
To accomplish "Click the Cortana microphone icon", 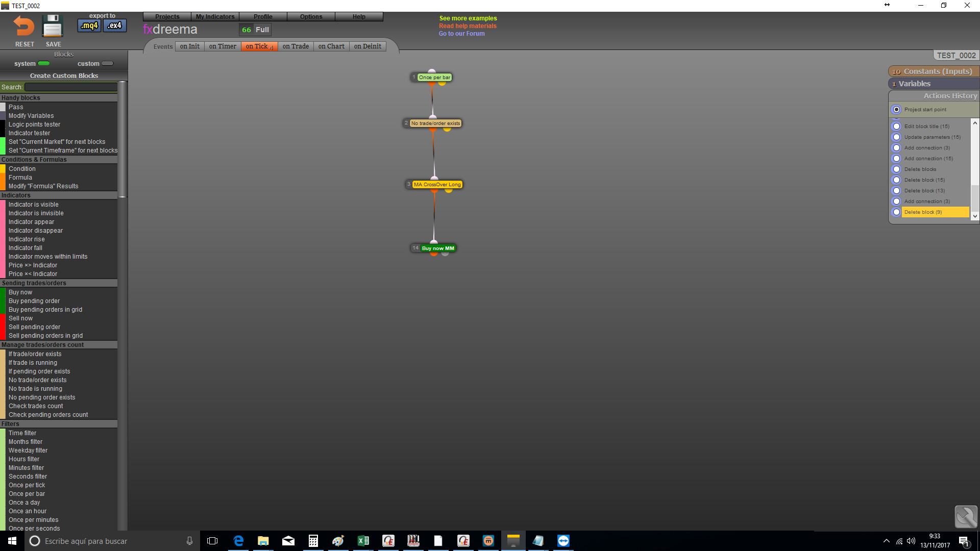I will point(189,541).
